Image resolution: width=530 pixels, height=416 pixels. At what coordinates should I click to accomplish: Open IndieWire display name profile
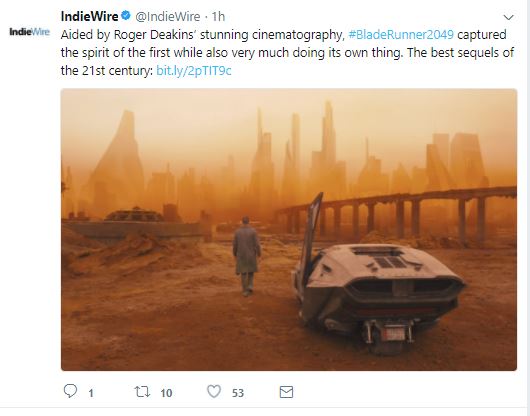pyautogui.click(x=89, y=16)
